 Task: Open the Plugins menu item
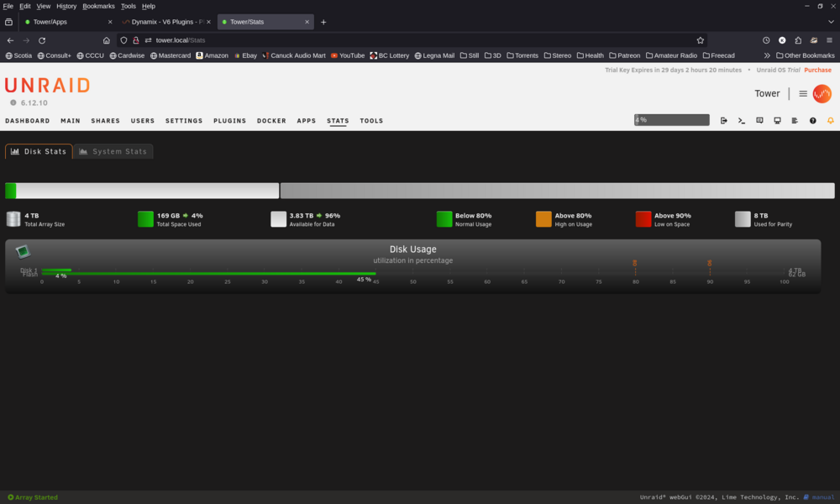coord(229,121)
